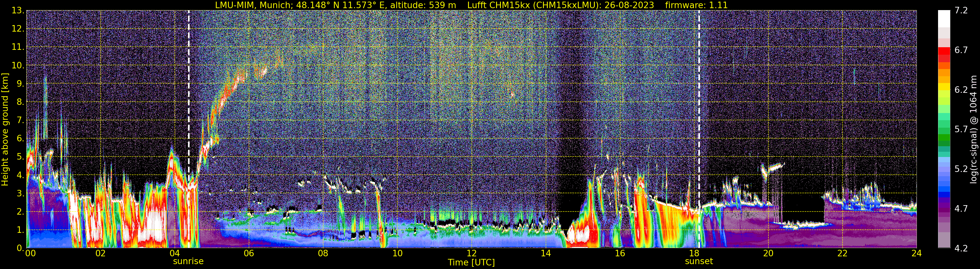Click time-axis tick label '18'

pos(694,253)
